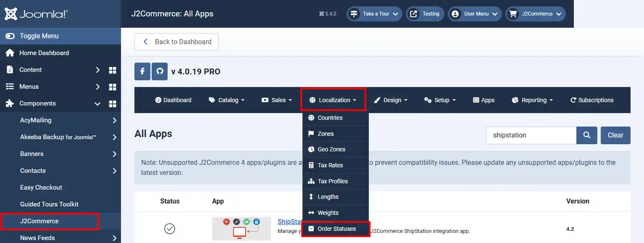This screenshot has height=243, width=644.
Task: Select Lengths from Localization dropdown
Action: (335, 197)
